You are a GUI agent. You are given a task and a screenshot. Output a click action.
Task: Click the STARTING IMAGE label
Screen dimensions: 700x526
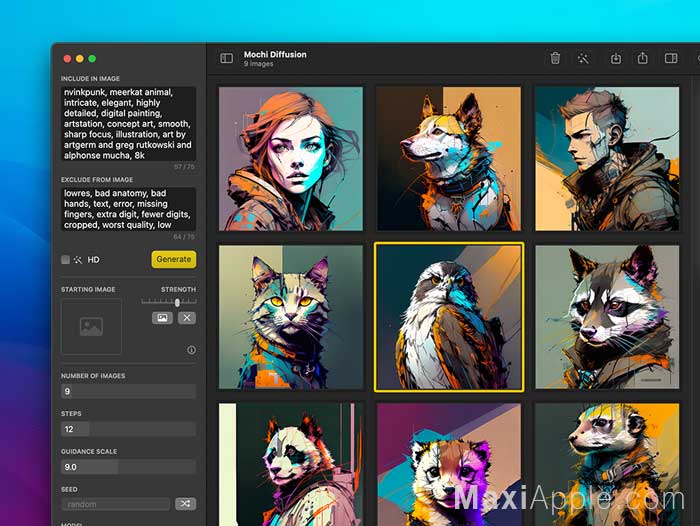point(88,289)
